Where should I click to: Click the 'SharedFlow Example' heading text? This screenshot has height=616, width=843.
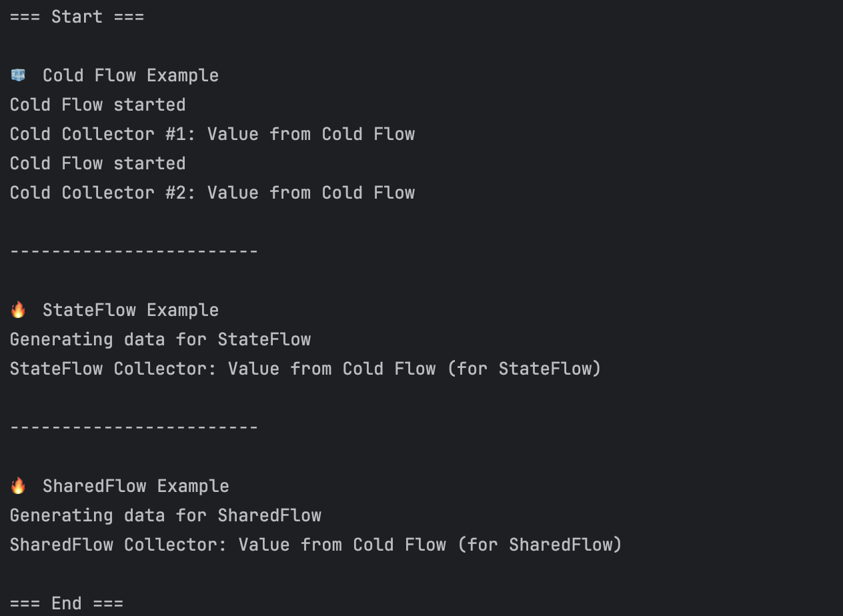point(136,486)
